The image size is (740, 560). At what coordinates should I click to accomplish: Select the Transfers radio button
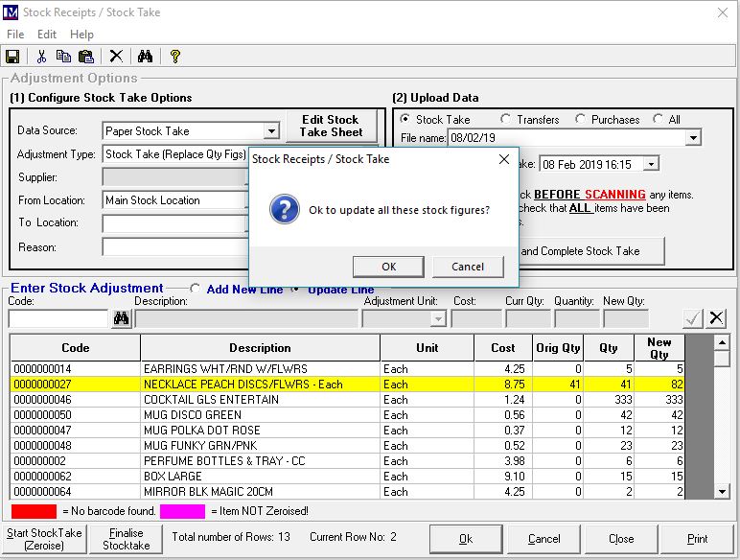click(x=506, y=120)
